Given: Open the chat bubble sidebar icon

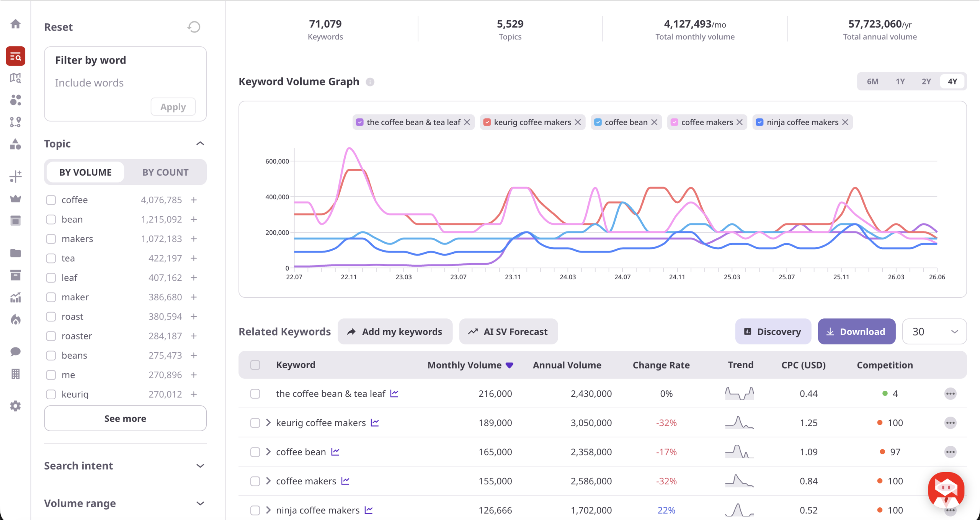Looking at the screenshot, I should [x=15, y=352].
